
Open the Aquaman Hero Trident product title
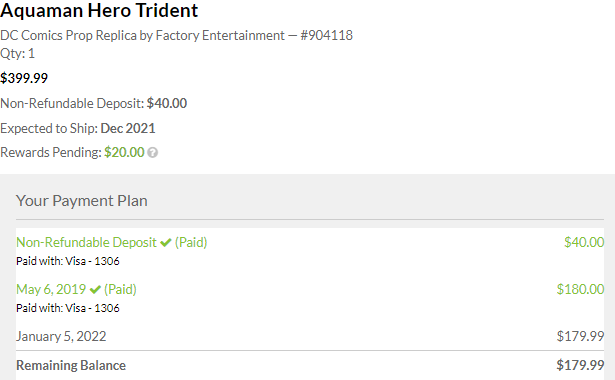tap(99, 11)
